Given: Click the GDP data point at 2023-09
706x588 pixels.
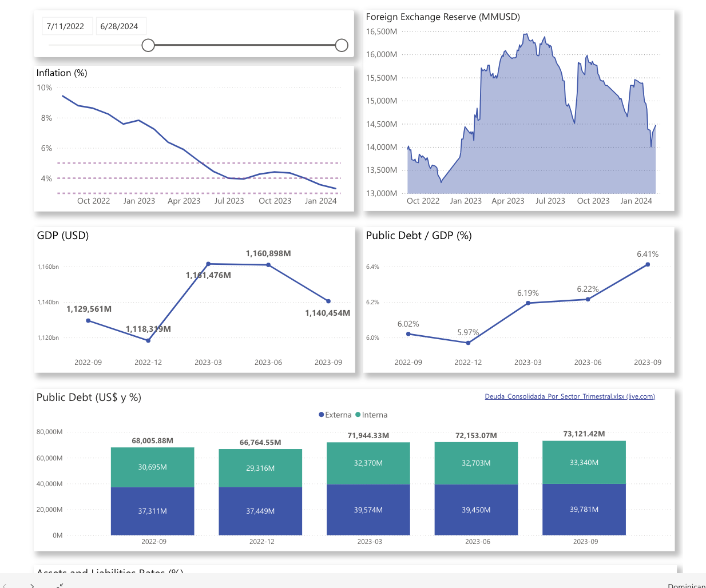Looking at the screenshot, I should pos(328,301).
